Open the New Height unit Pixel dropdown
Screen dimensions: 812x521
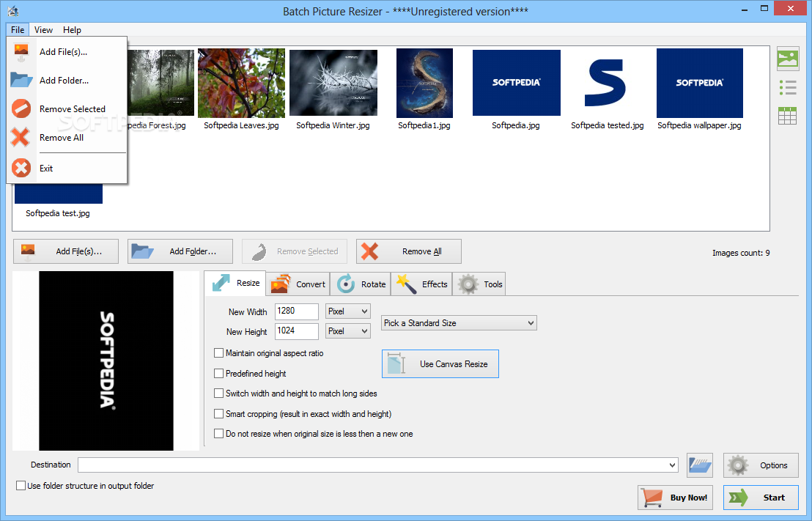tap(347, 331)
